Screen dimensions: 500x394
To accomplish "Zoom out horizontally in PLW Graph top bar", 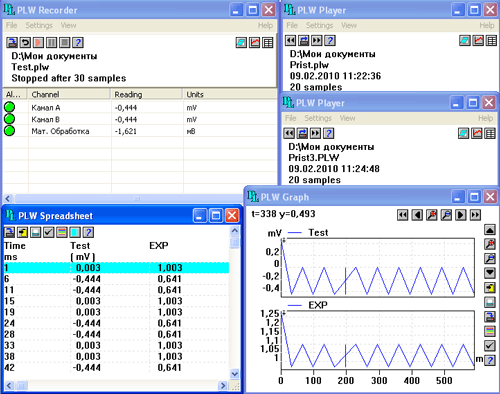I will click(x=446, y=215).
